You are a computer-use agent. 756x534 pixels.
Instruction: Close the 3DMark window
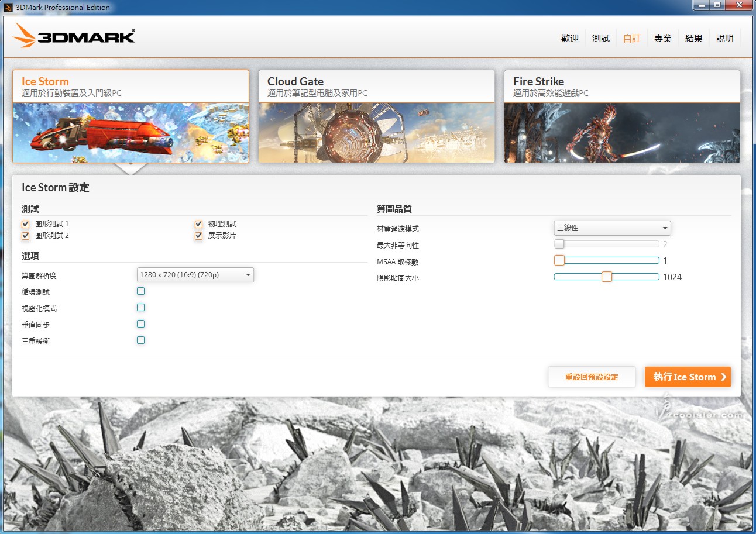click(x=738, y=5)
